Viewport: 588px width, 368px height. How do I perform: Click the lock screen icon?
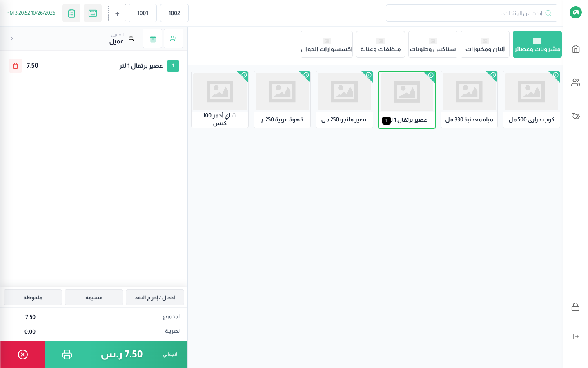[x=575, y=307]
